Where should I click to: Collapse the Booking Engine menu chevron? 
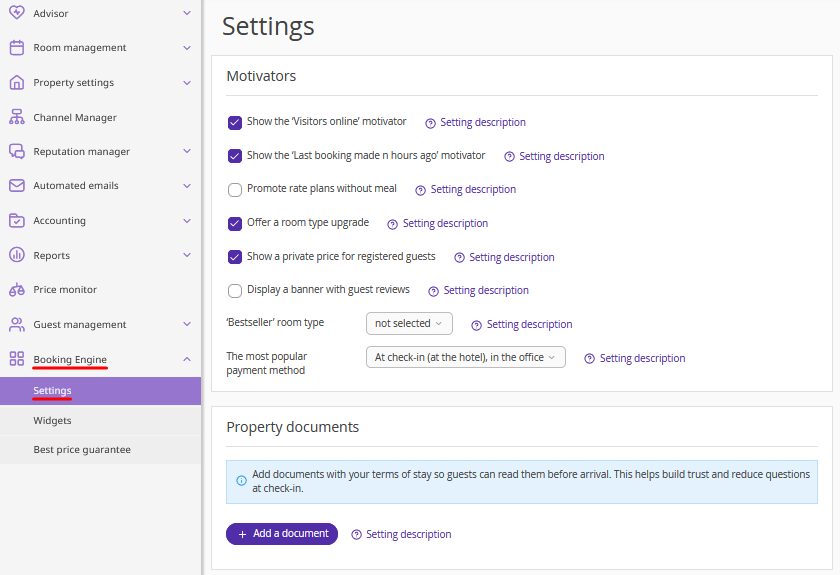(x=187, y=359)
